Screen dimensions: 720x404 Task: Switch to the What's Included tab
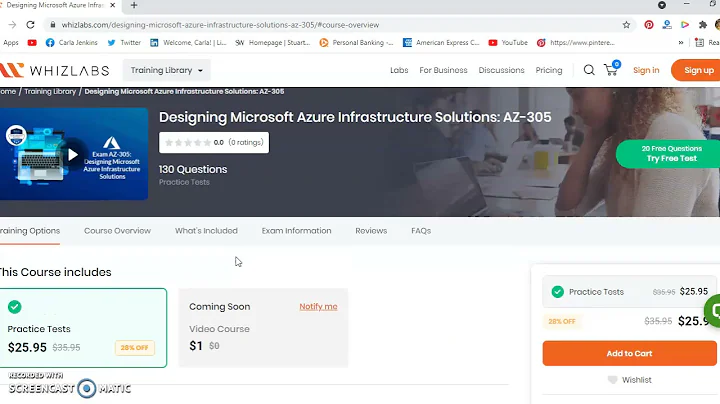tap(206, 231)
